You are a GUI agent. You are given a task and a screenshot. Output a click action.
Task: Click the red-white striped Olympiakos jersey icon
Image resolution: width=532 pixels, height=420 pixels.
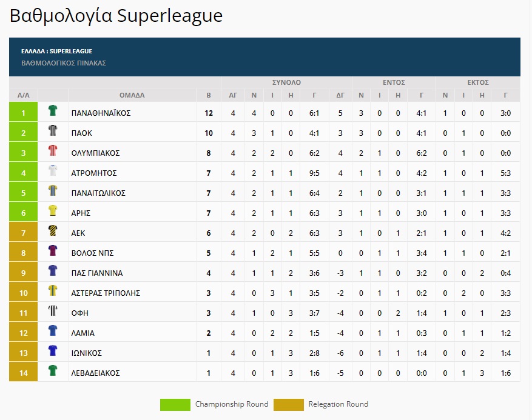(x=53, y=150)
